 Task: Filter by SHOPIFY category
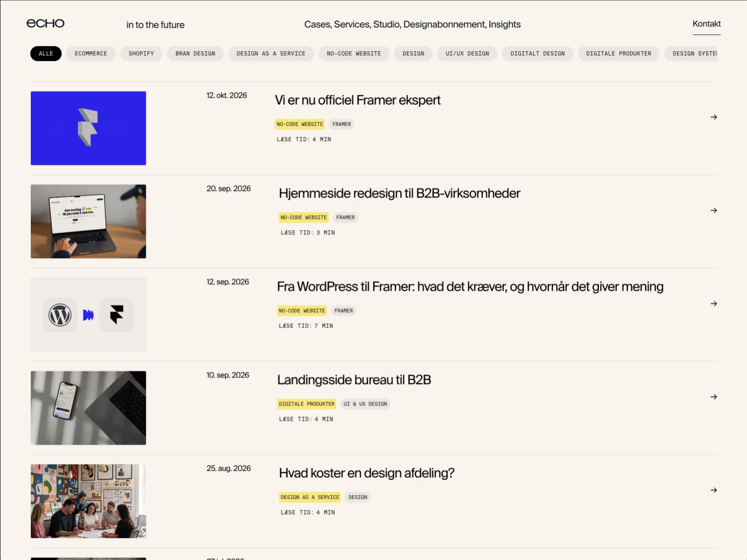click(x=141, y=54)
